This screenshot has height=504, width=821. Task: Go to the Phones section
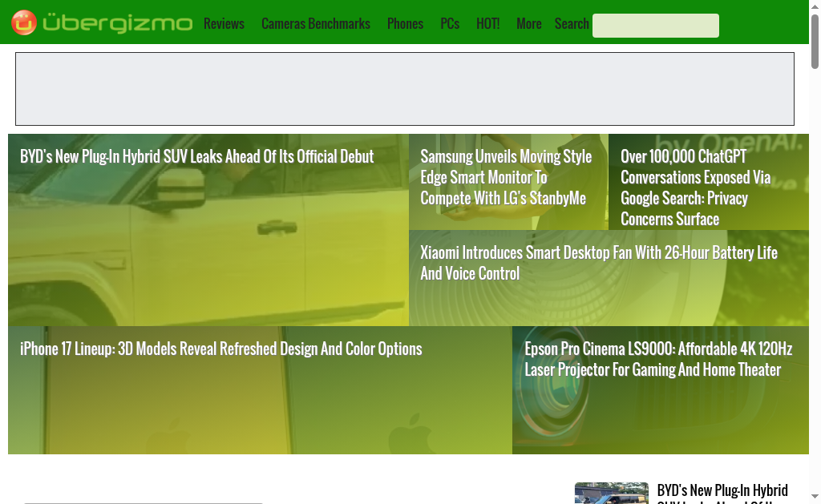[405, 23]
